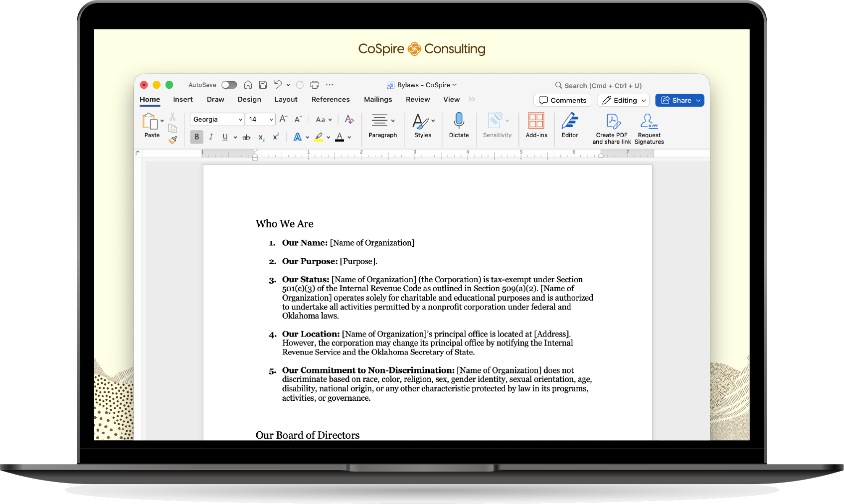This screenshot has height=504, width=844.
Task: Click the Search field in title bar
Action: click(x=598, y=86)
